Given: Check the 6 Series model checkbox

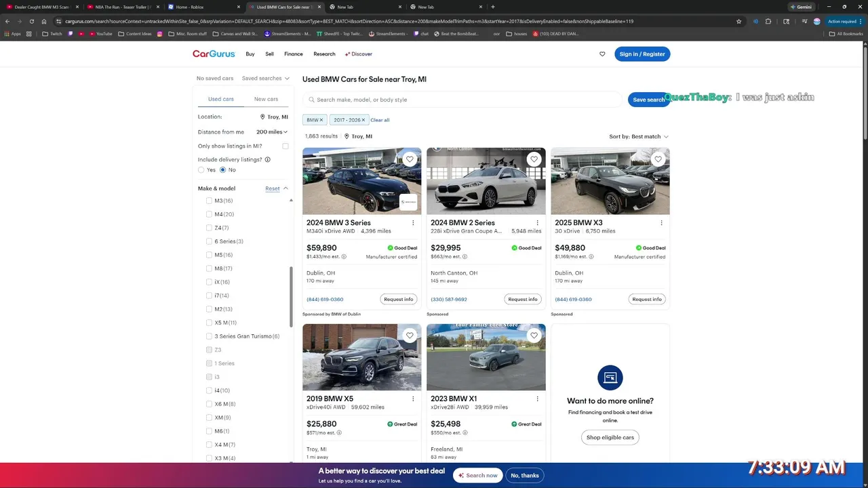Looking at the screenshot, I should [209, 241].
